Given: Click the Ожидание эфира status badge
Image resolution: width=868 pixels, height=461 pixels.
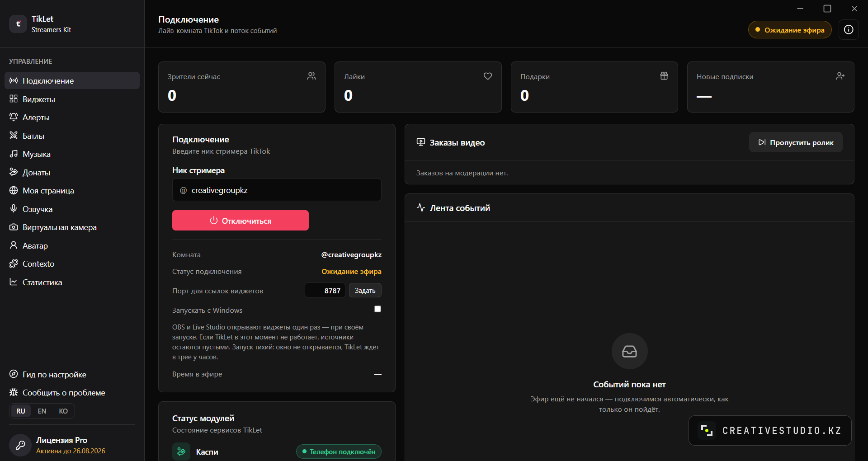Looking at the screenshot, I should [x=790, y=30].
